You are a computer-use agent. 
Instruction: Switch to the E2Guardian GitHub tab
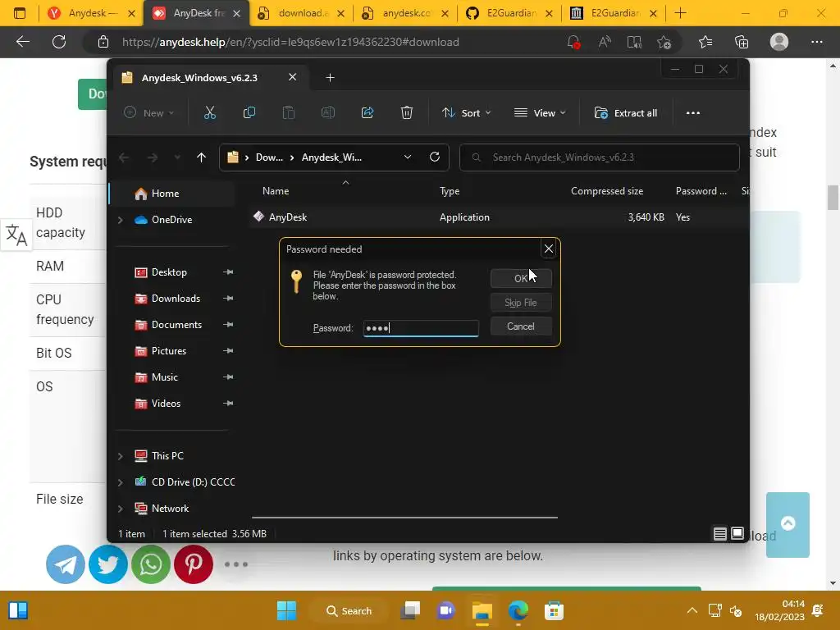click(509, 13)
